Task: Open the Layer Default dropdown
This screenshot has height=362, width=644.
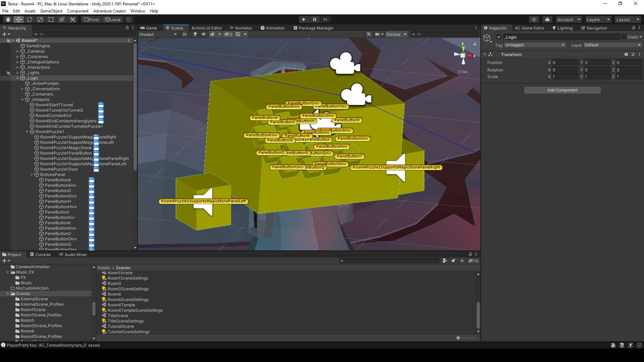Action: point(612,45)
